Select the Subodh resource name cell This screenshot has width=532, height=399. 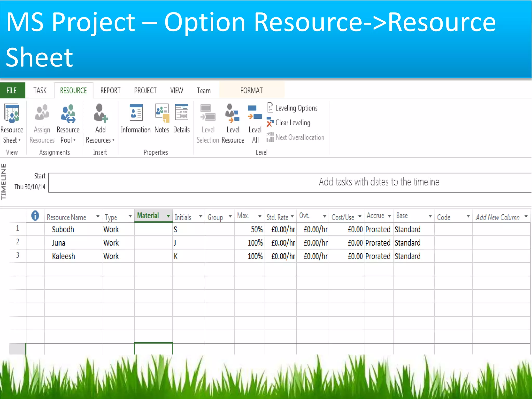click(x=73, y=229)
